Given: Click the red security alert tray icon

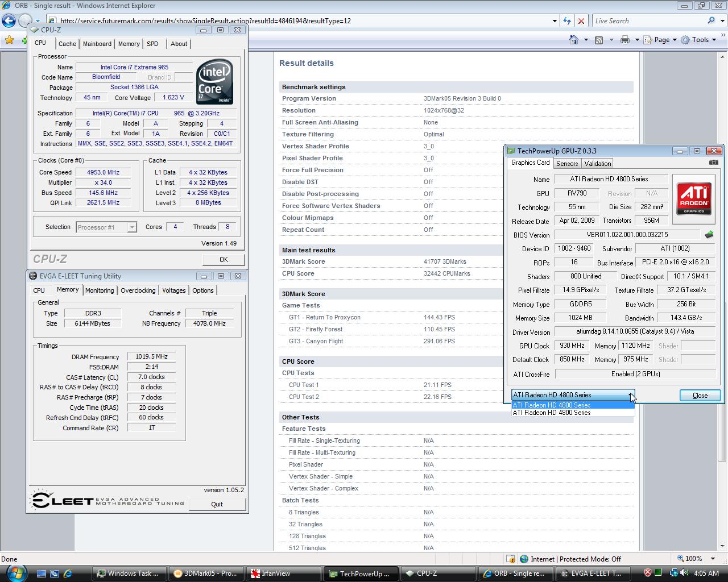Looking at the screenshot, I should (x=648, y=573).
